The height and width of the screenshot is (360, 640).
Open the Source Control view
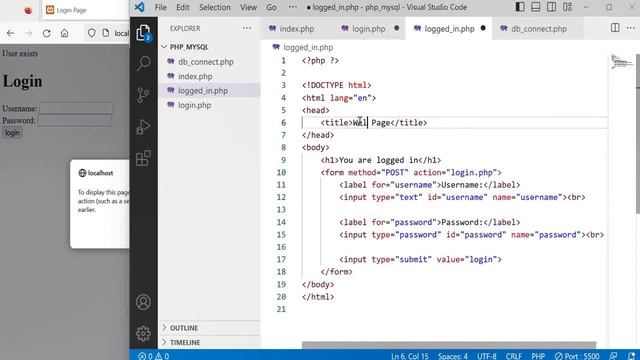tap(143, 95)
